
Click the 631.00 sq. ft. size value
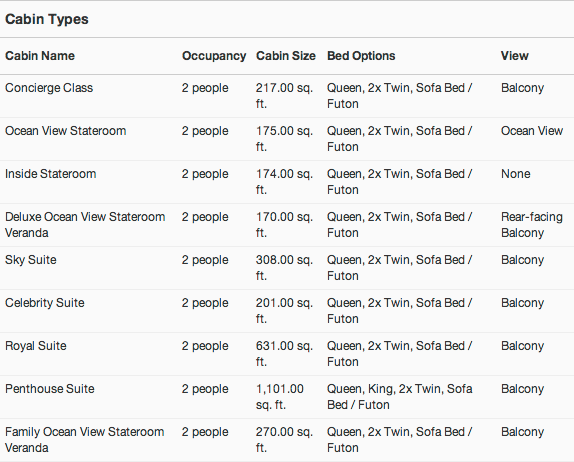point(284,354)
